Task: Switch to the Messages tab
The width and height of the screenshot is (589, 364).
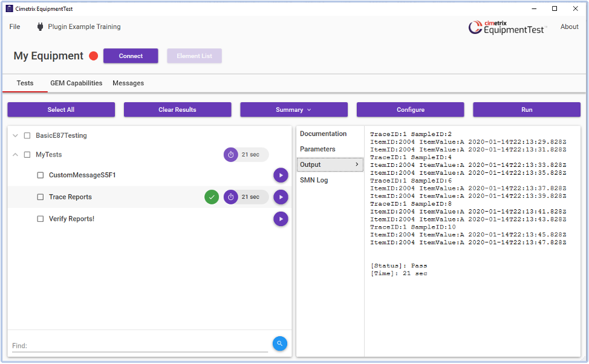Action: (128, 83)
